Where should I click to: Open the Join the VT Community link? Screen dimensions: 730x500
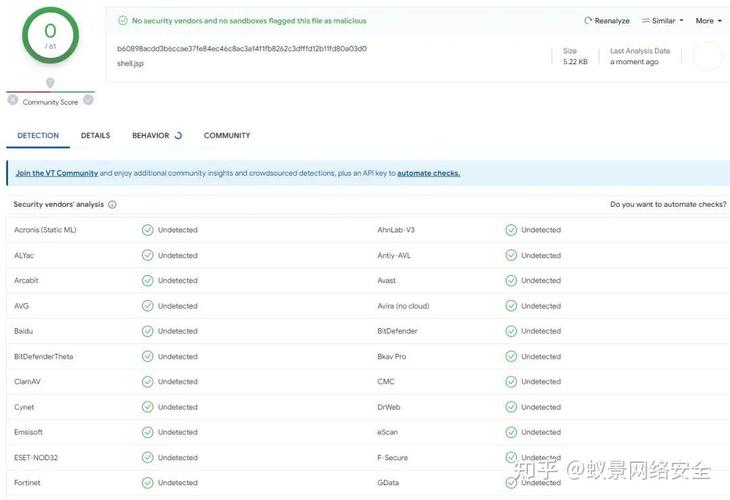click(x=57, y=173)
